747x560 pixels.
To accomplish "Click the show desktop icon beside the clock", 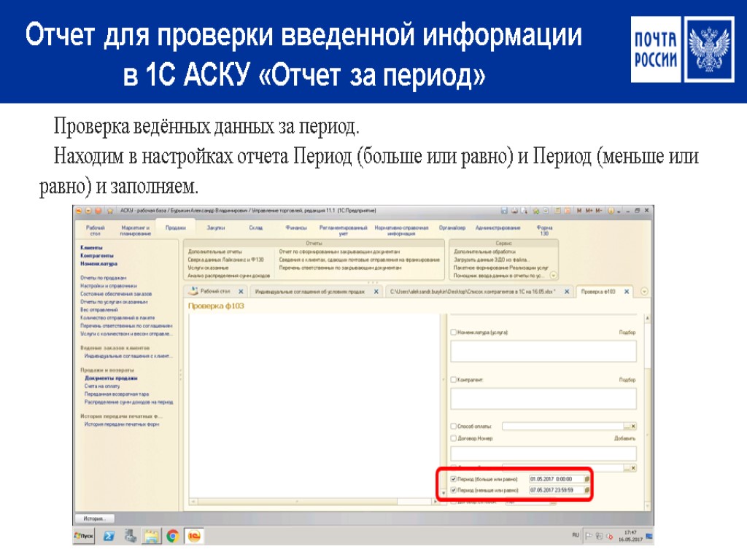I will click(649, 537).
